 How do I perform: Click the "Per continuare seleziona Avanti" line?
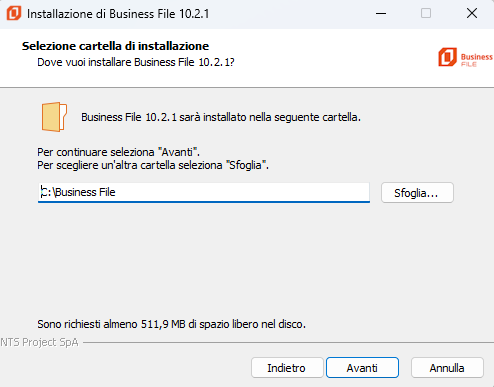(118, 152)
